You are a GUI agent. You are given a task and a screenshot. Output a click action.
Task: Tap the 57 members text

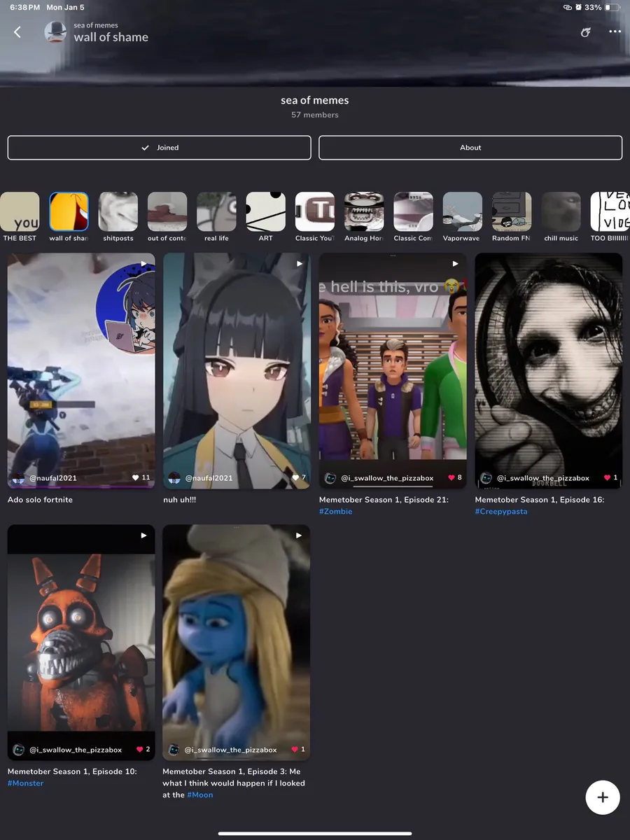click(315, 115)
